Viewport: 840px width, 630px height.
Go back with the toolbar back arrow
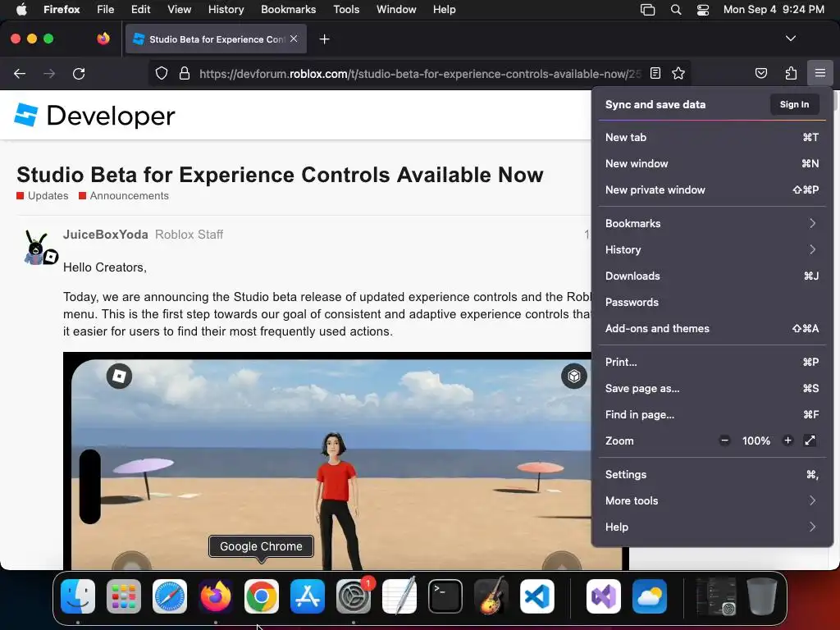coord(20,73)
